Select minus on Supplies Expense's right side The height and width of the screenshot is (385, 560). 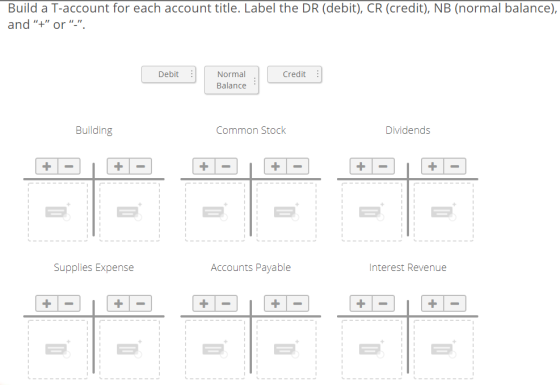[x=141, y=304]
